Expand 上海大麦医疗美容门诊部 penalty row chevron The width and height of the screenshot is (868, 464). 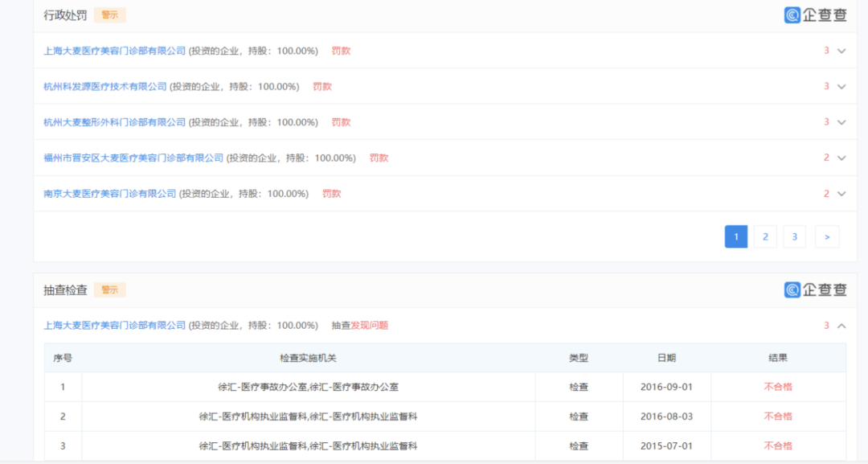tap(841, 51)
